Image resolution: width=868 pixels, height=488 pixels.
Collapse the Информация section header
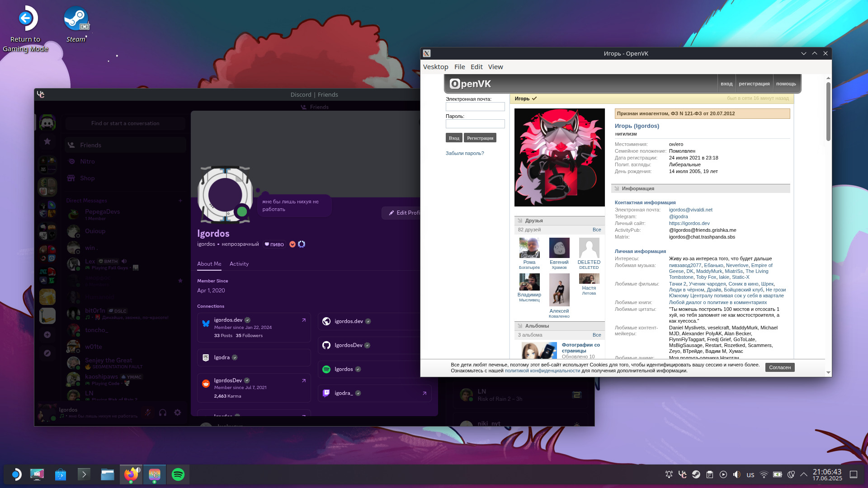(x=637, y=188)
